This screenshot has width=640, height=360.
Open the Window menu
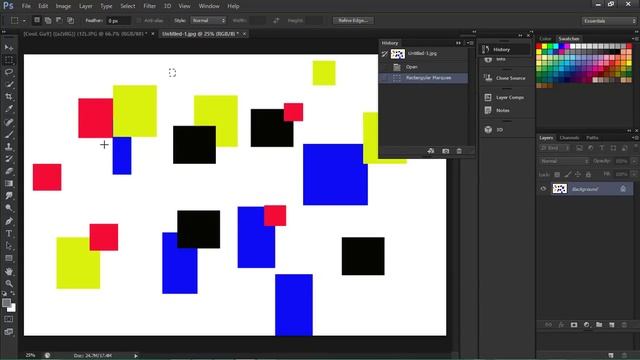pos(209,6)
